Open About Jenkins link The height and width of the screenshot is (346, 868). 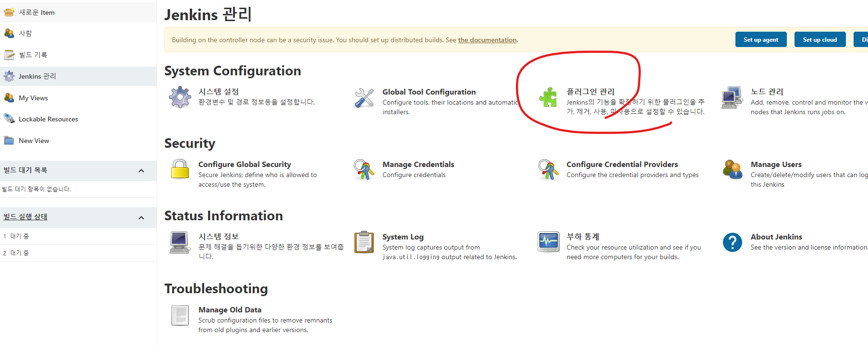pos(776,237)
